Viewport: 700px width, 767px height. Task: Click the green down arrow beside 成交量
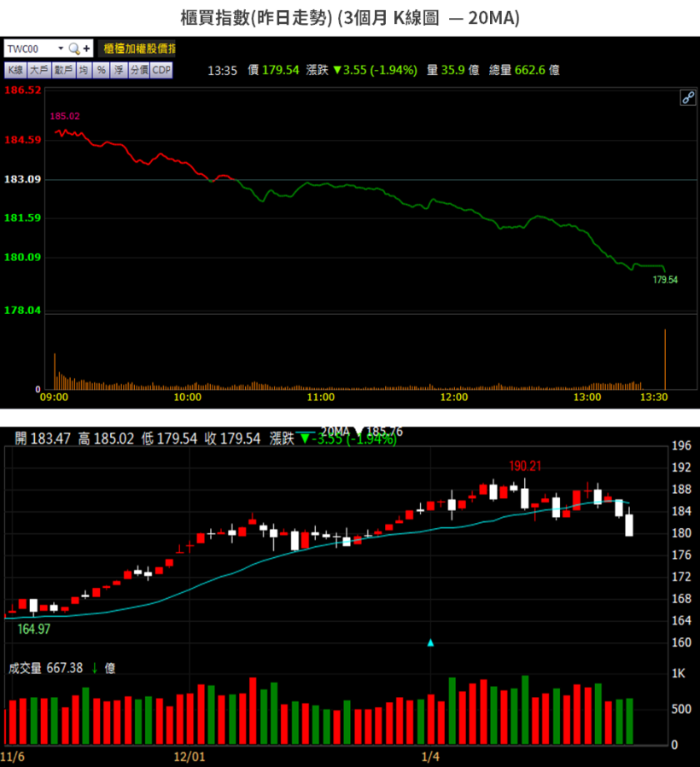(94, 668)
